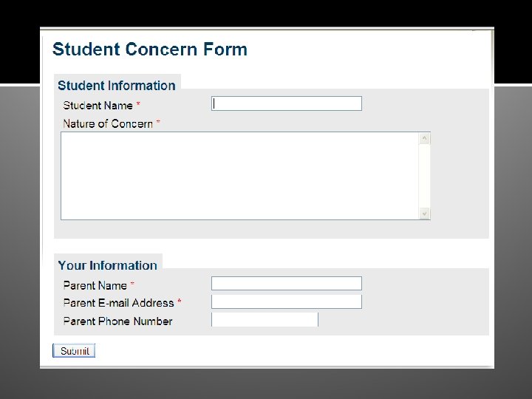Click the Student Name text field

tap(287, 103)
